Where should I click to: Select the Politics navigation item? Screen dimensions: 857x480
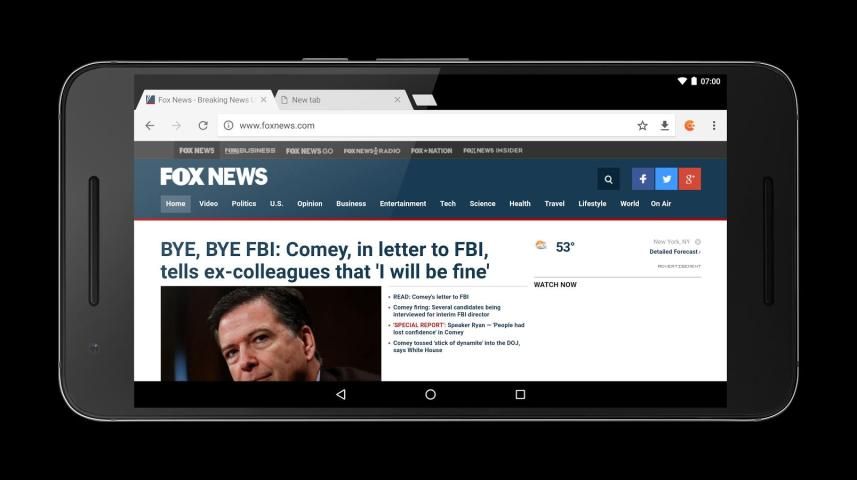pos(244,203)
